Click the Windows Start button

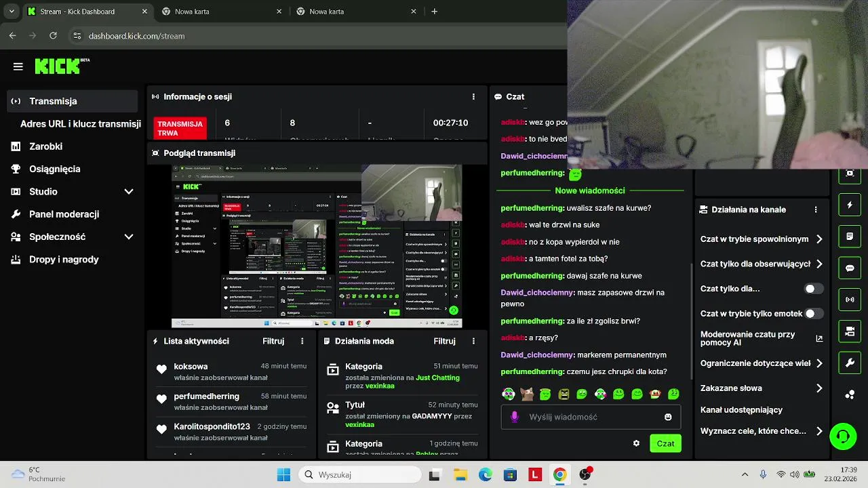point(283,474)
